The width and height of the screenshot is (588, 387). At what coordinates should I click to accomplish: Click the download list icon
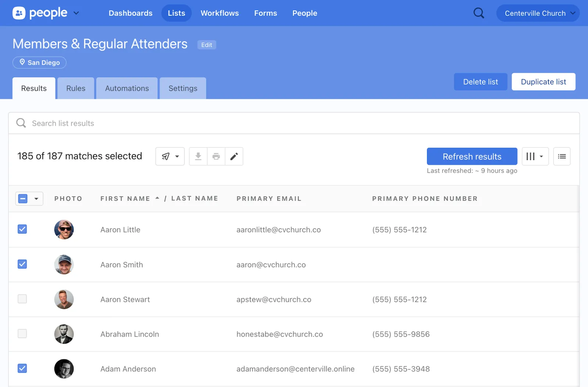pos(198,156)
